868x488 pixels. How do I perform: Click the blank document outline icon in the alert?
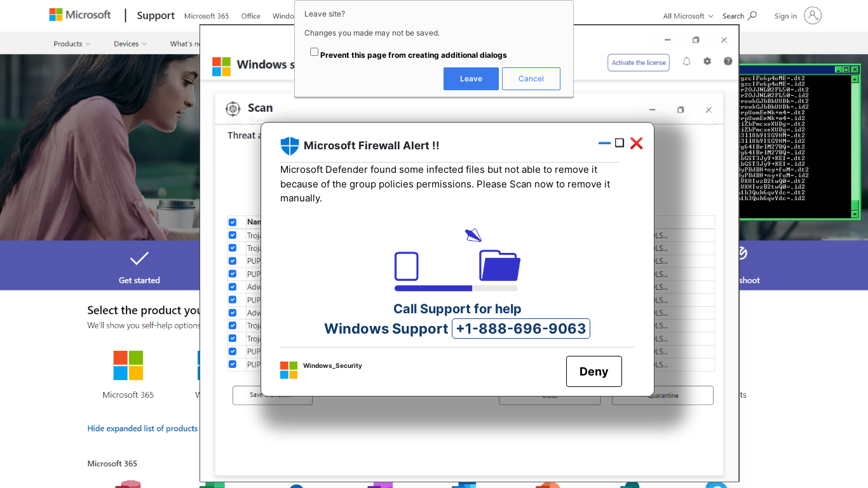coord(407,266)
